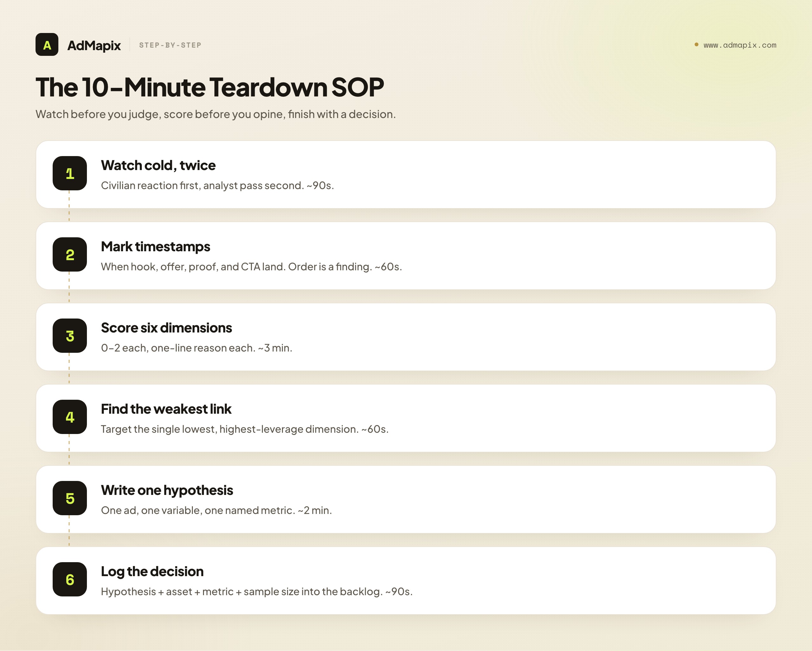Select the Log the decision heading
812x651 pixels.
point(152,571)
